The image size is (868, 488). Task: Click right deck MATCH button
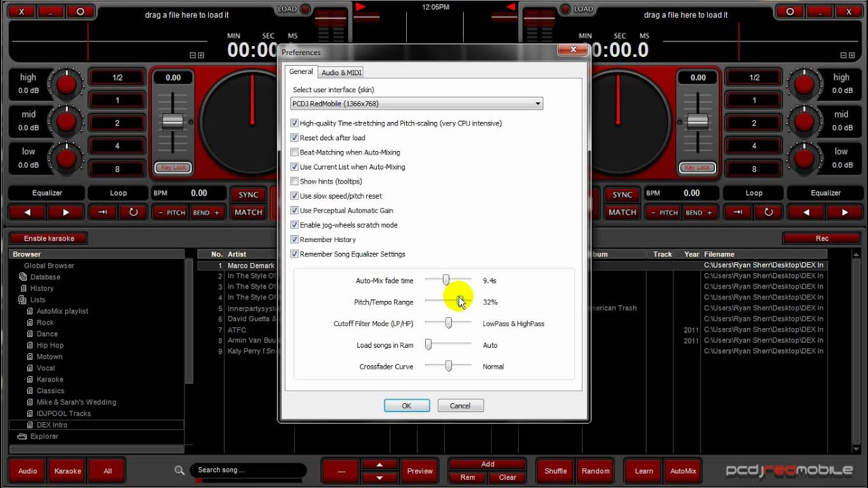click(x=622, y=212)
